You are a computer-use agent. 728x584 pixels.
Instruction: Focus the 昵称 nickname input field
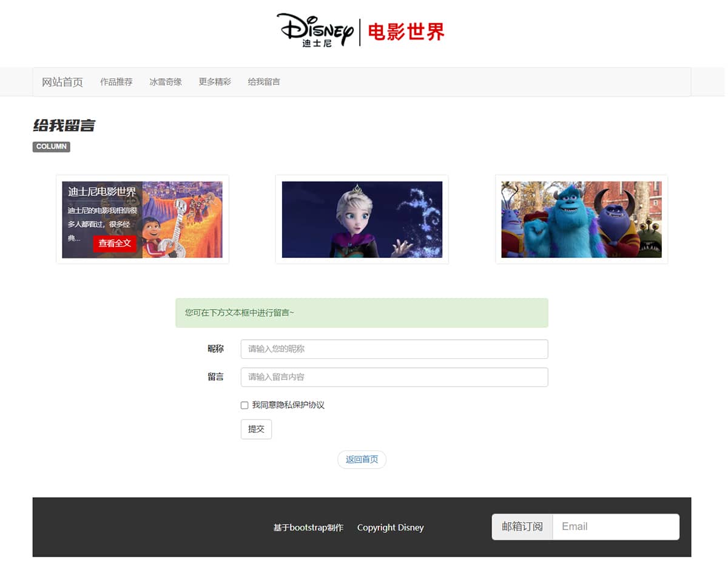point(394,349)
